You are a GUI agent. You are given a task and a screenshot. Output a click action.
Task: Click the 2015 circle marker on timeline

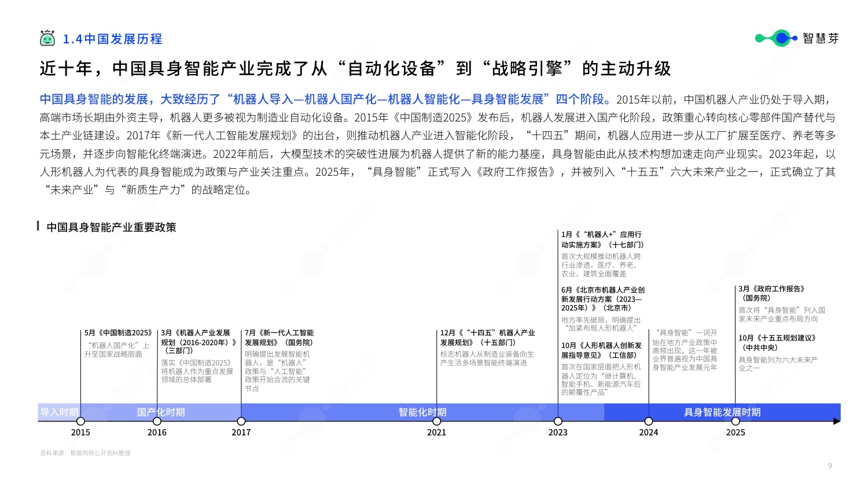(80, 421)
